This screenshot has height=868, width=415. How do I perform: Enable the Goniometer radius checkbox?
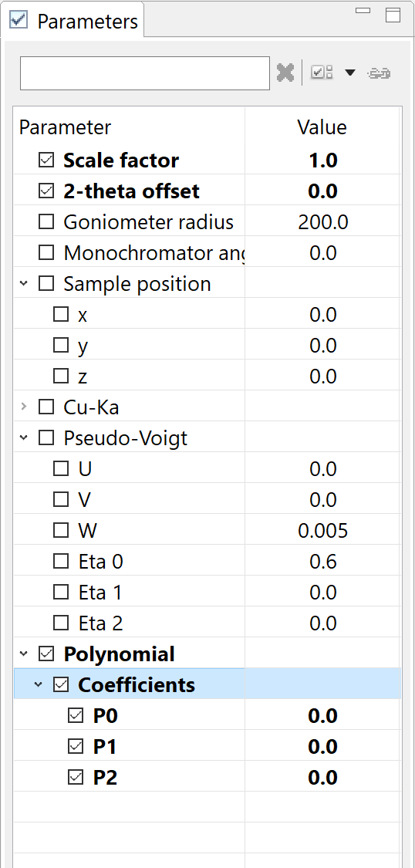(x=46, y=222)
